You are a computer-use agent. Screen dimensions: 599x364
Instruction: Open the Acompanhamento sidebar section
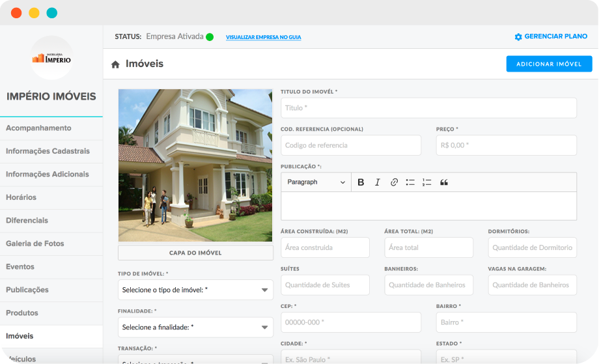(x=51, y=128)
